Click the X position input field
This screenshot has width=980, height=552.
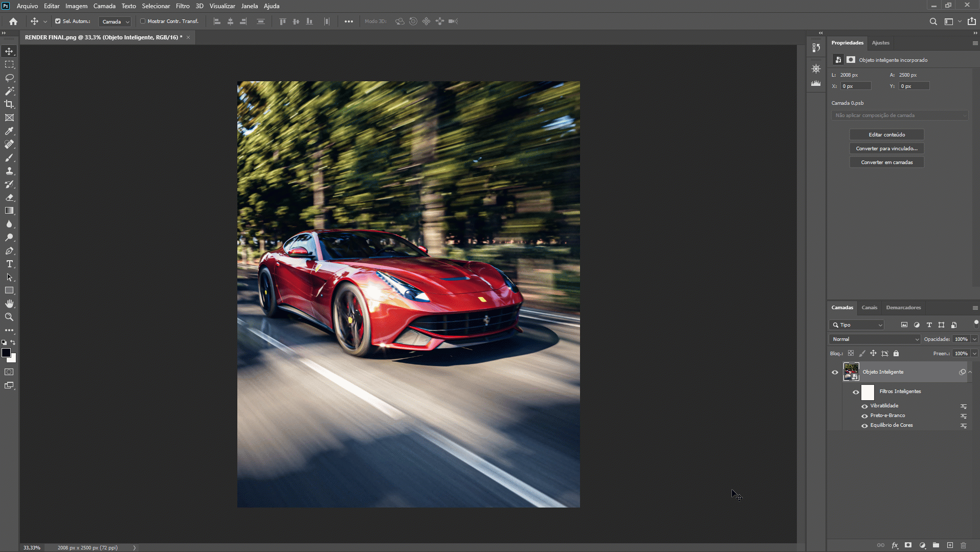(855, 86)
